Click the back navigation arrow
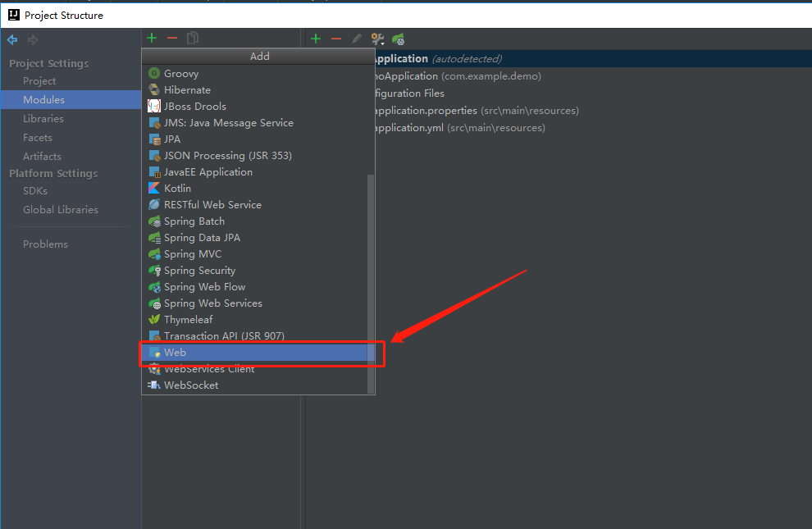This screenshot has width=812, height=529. (12, 39)
